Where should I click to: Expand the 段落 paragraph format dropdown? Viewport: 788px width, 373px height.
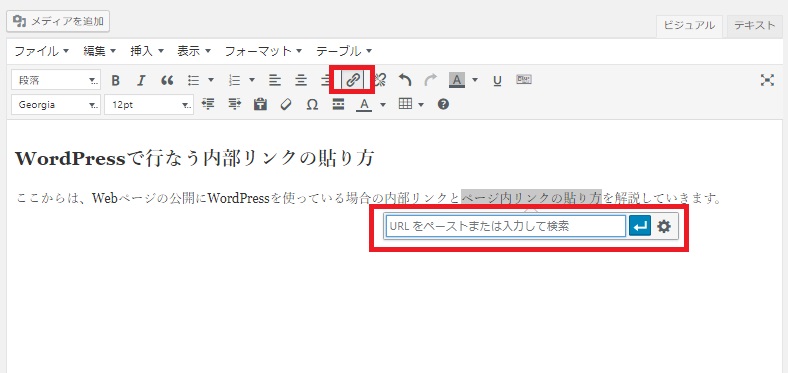coord(56,80)
